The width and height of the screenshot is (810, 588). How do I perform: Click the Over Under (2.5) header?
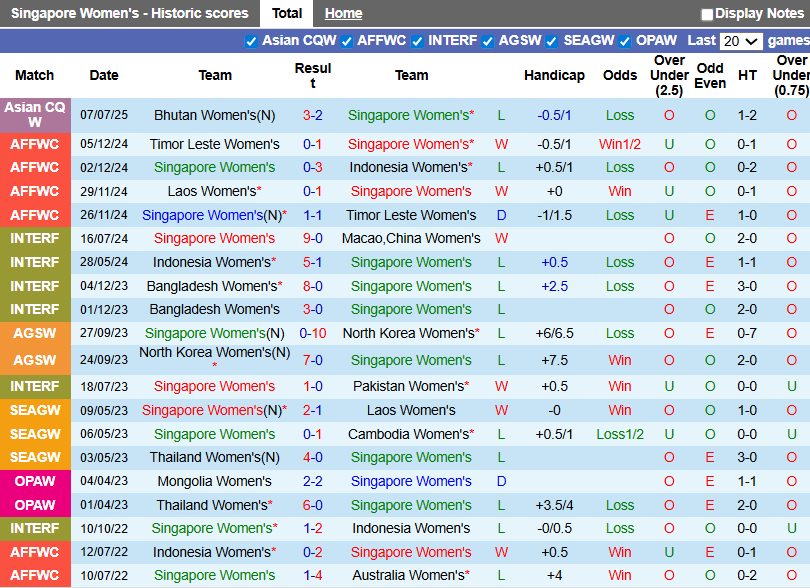pos(669,75)
